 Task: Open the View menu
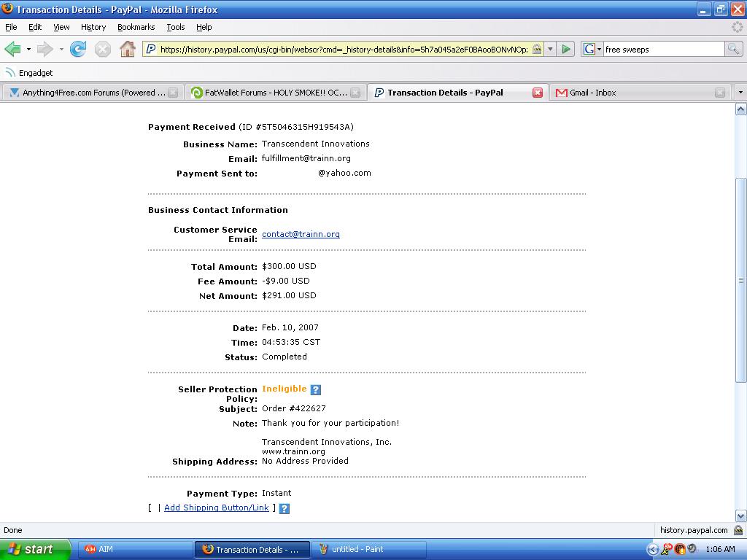61,27
